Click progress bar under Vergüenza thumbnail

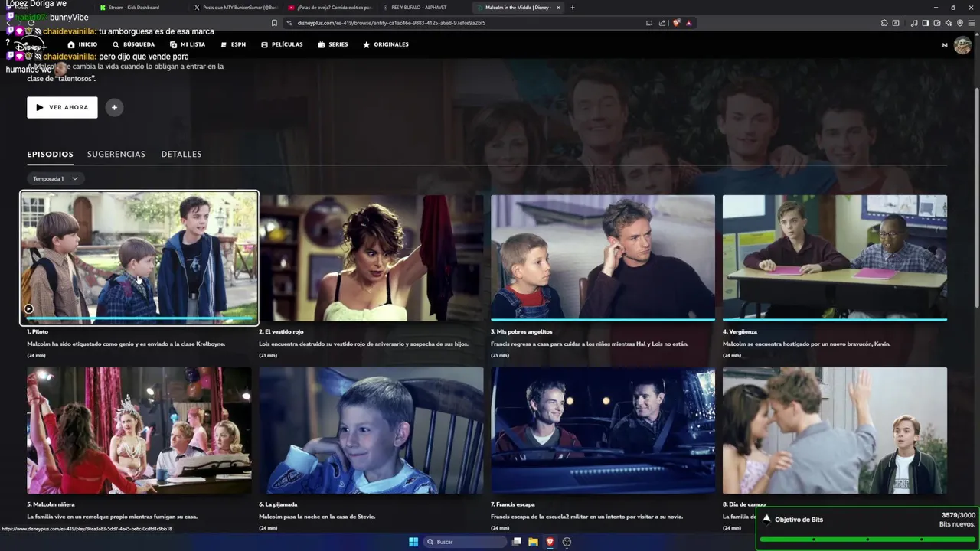(835, 320)
